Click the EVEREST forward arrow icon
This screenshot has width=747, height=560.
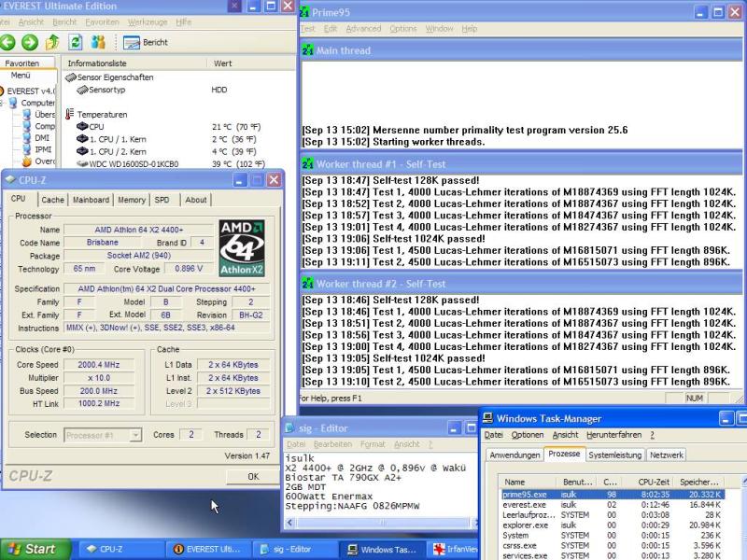click(30, 42)
